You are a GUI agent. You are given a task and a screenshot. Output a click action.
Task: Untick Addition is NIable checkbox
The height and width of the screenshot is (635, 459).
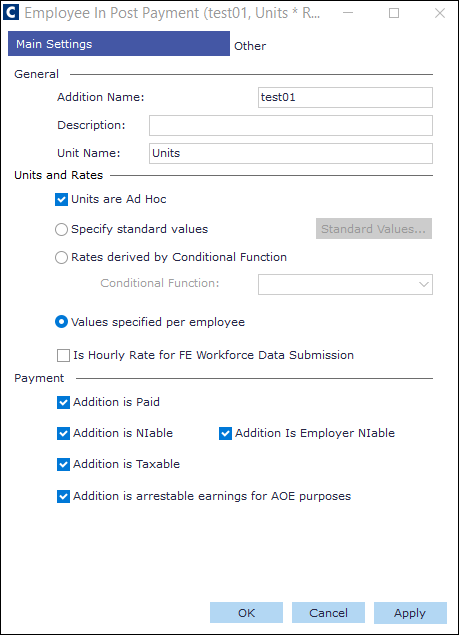point(64,434)
